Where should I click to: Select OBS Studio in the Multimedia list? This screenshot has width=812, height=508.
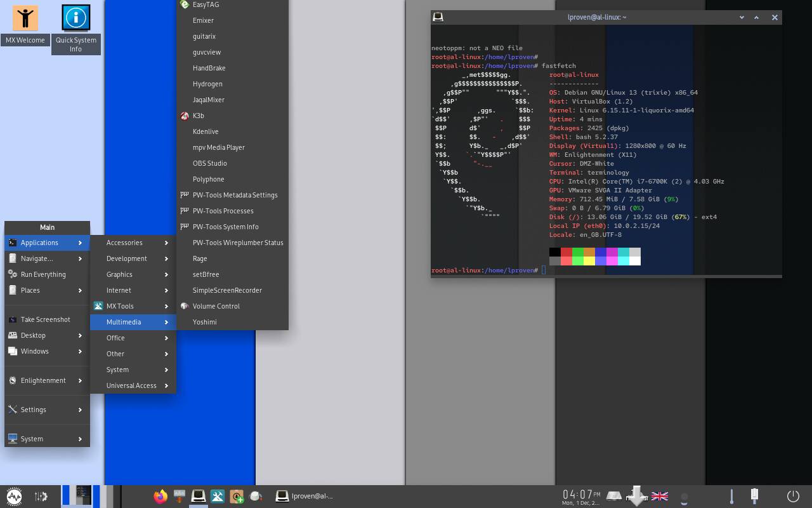click(x=209, y=163)
